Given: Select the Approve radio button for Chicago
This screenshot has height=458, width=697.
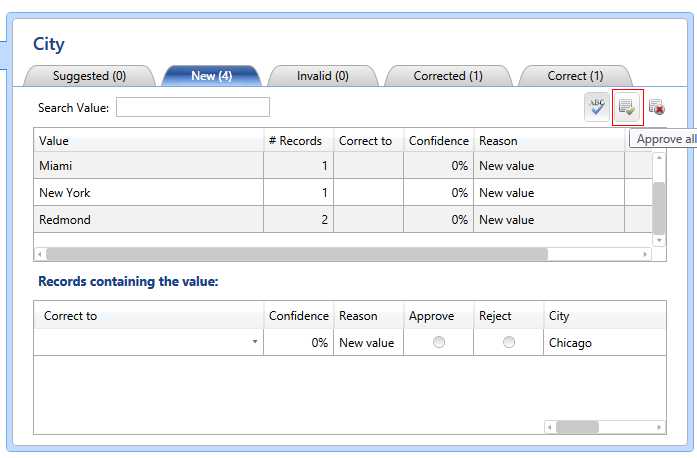Looking at the screenshot, I should click(439, 342).
